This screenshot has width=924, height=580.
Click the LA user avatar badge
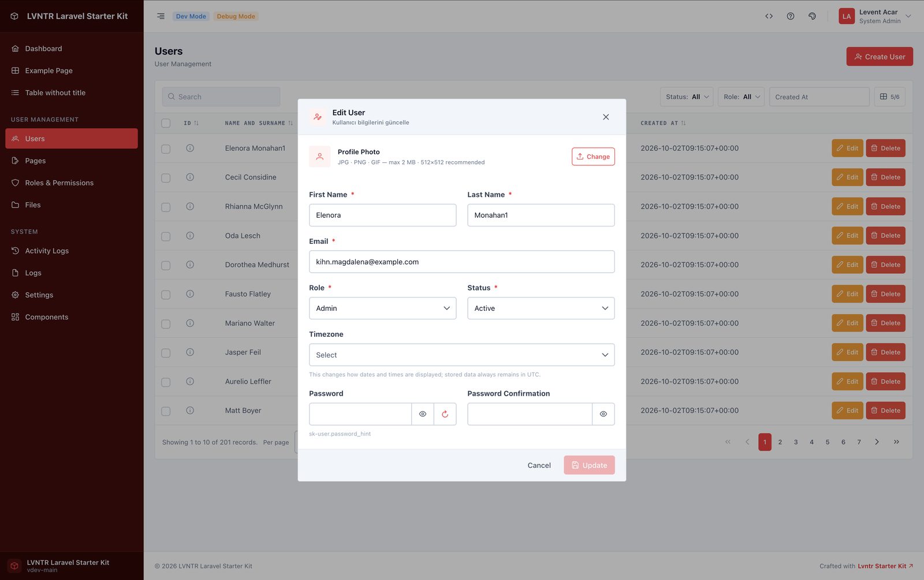click(847, 16)
